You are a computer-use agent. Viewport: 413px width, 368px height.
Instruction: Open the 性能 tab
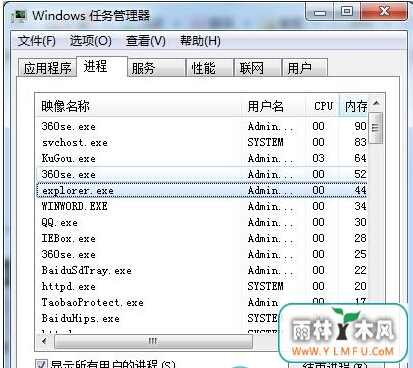click(210, 68)
